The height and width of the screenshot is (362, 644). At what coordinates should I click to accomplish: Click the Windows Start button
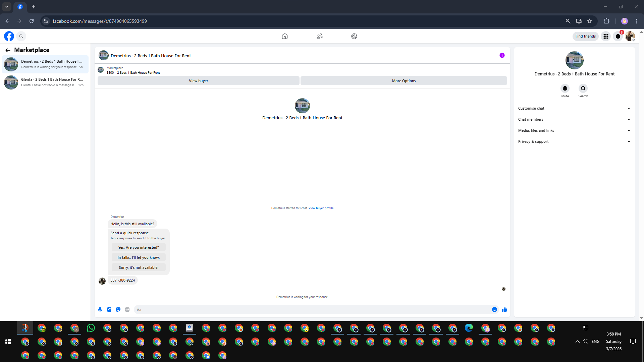8,342
